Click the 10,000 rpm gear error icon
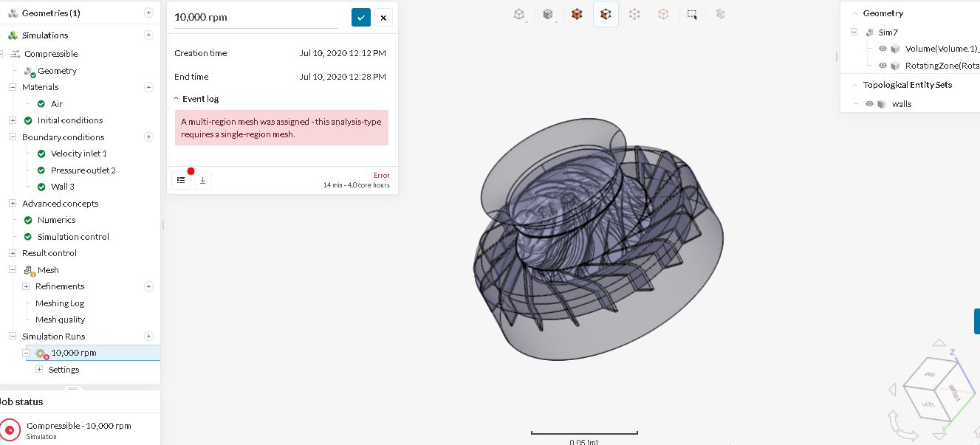This screenshot has height=445, width=980. click(x=41, y=353)
